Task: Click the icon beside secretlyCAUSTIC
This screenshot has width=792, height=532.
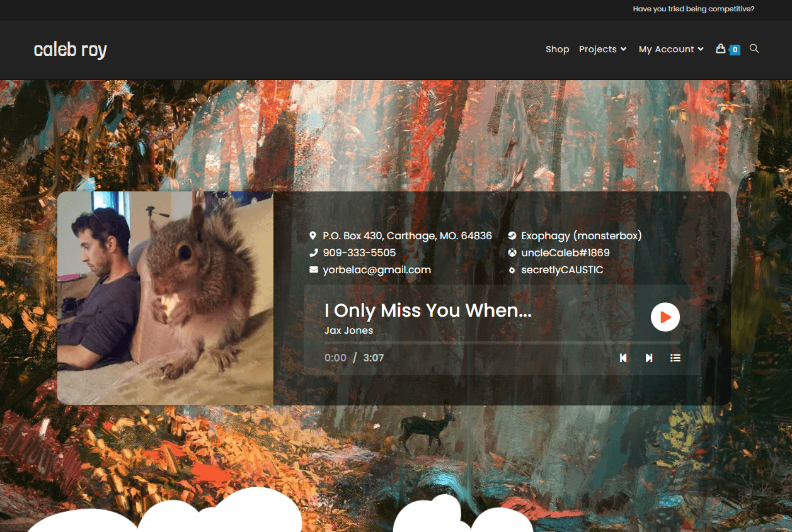Action: [512, 270]
